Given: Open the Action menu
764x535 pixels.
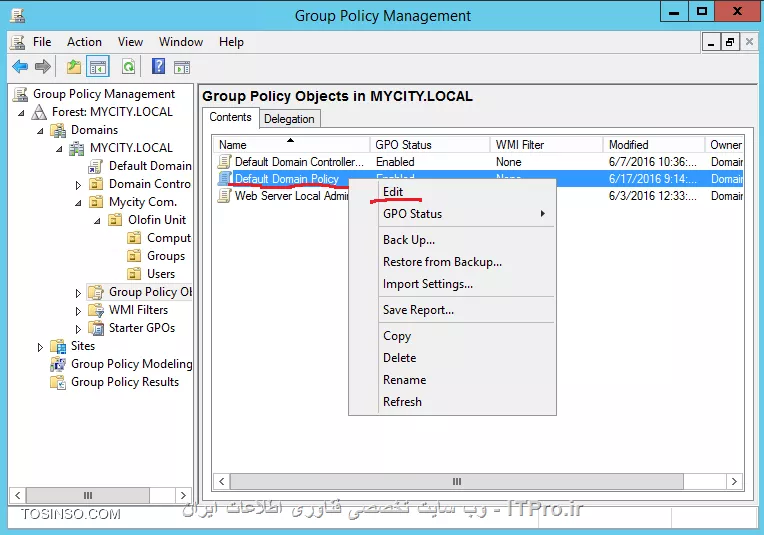Looking at the screenshot, I should tap(84, 42).
